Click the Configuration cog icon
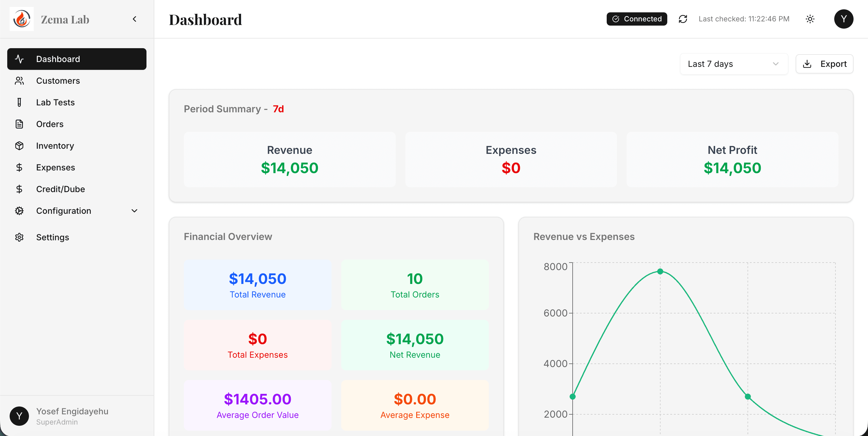 click(19, 211)
